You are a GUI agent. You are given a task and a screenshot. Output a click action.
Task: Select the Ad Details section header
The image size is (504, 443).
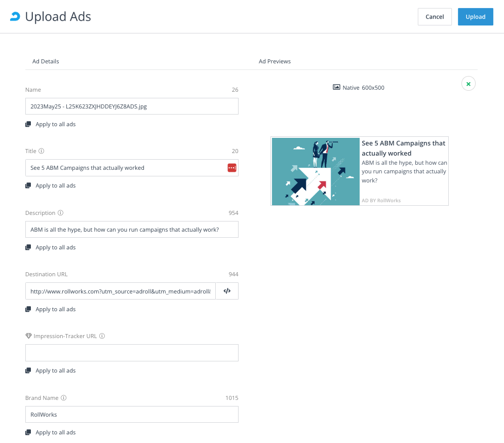coord(46,61)
